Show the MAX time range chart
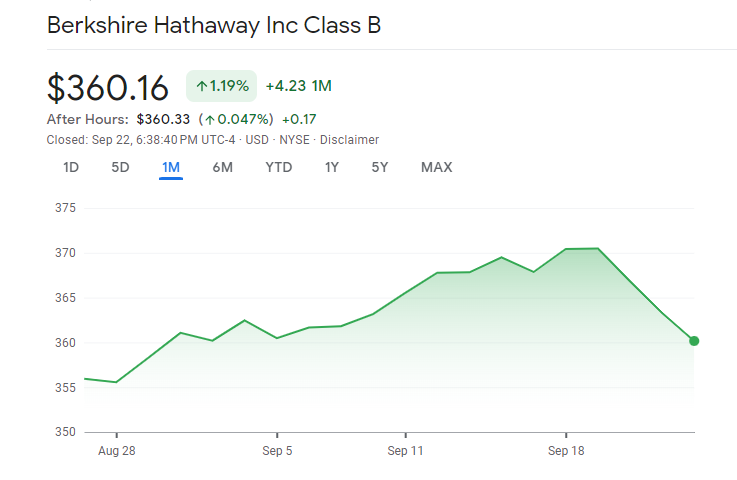 tap(437, 167)
